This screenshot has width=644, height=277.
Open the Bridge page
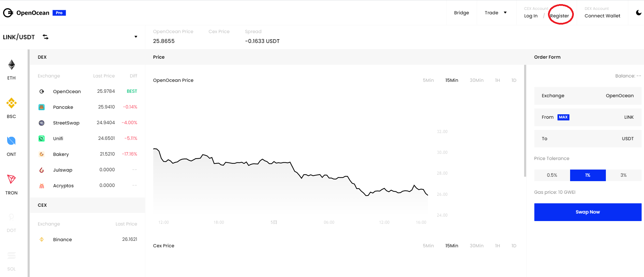461,13
